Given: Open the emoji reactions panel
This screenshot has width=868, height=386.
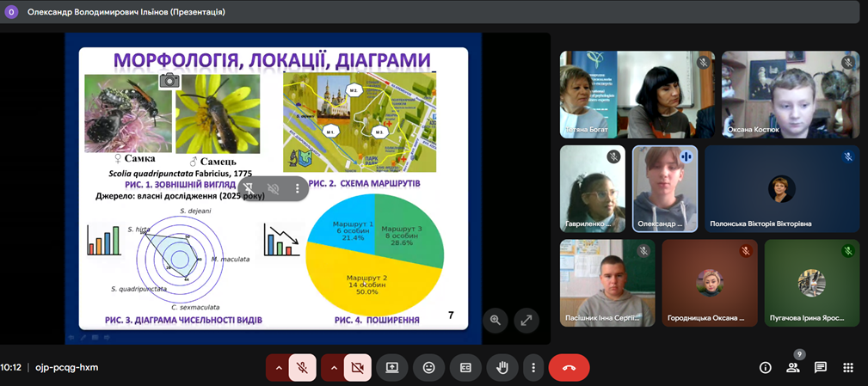Looking at the screenshot, I should tap(428, 367).
